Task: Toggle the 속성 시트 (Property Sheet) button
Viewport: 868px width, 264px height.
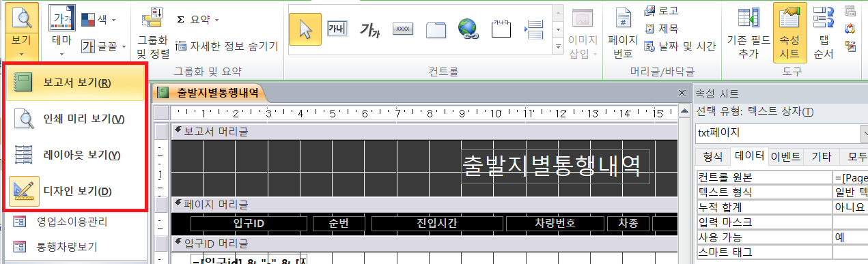Action: click(789, 32)
